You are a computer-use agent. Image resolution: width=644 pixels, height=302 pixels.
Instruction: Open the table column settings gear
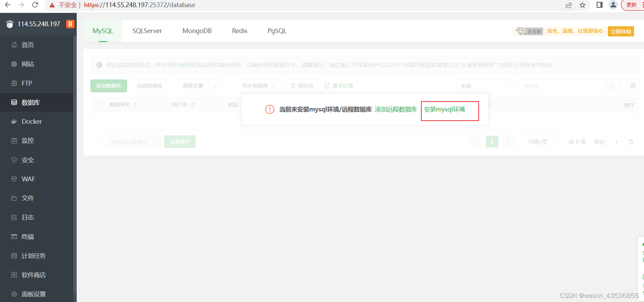pos(633,86)
